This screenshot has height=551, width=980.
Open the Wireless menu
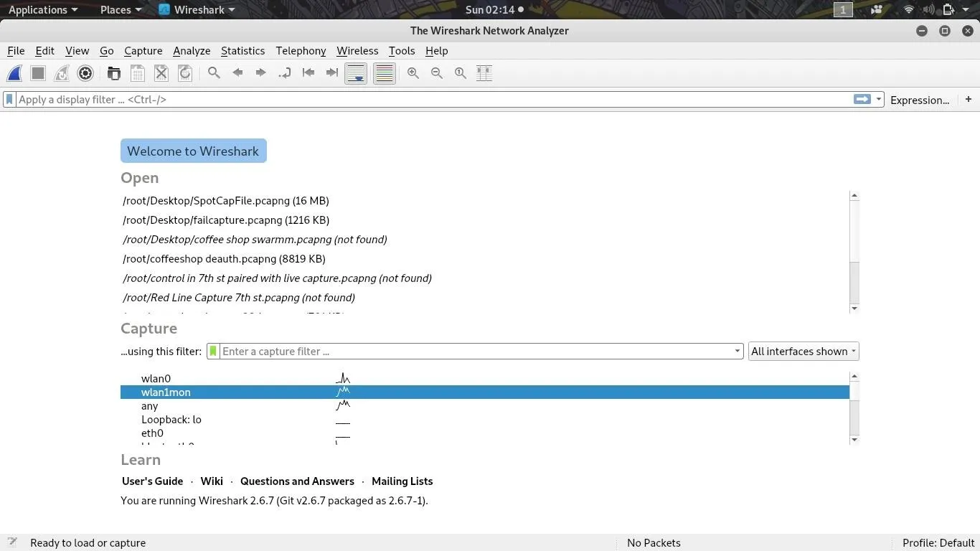[357, 51]
